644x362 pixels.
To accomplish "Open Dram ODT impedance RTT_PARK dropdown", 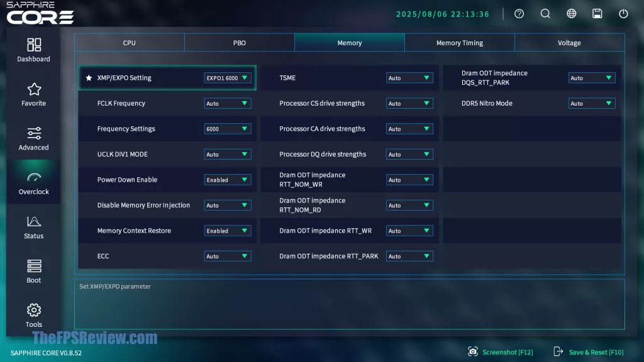I will (409, 256).
